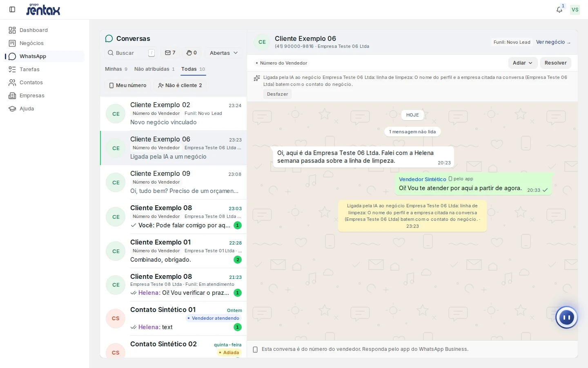Toggle Não é cliente filter chip

pos(180,85)
